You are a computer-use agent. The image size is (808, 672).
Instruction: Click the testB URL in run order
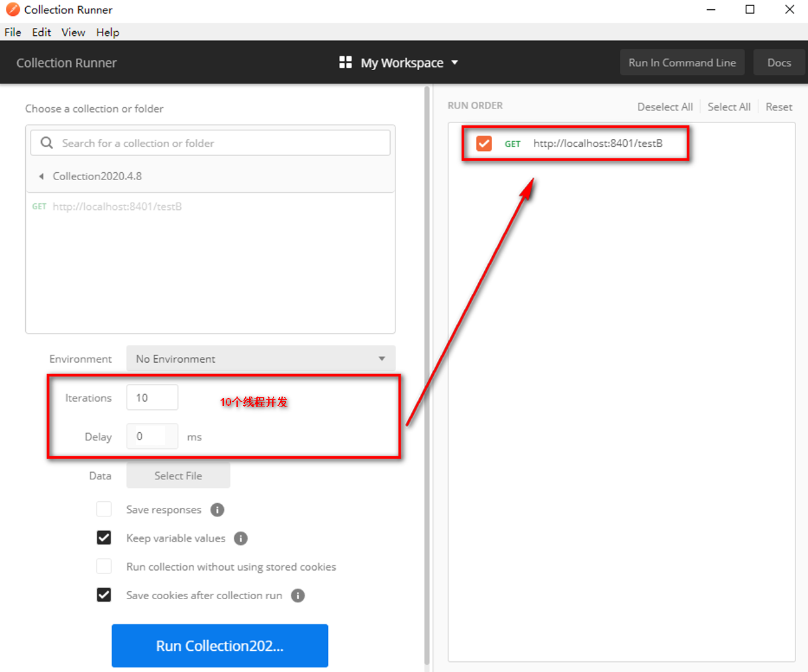598,143
